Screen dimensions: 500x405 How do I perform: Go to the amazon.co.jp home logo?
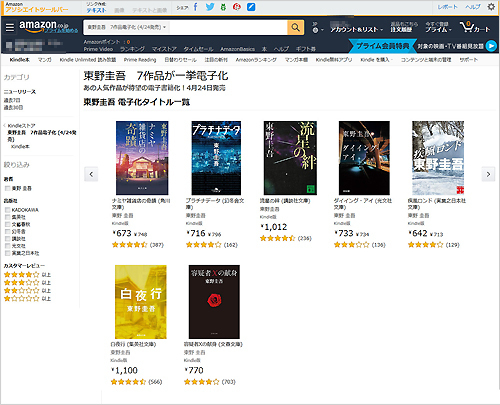(x=44, y=26)
